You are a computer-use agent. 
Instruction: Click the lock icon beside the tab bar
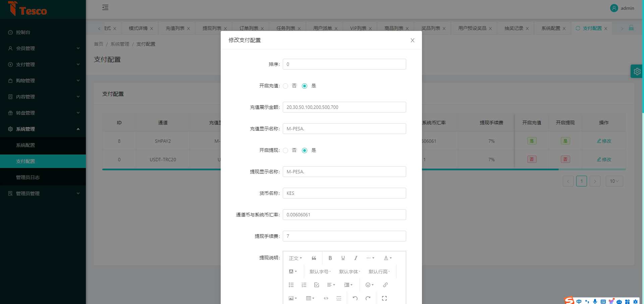[x=631, y=28]
